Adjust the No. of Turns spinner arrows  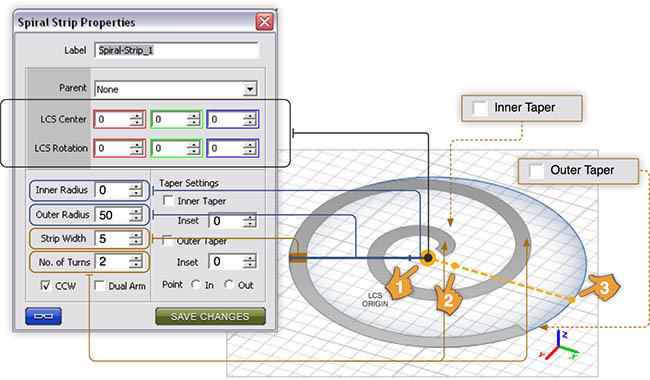coord(136,261)
